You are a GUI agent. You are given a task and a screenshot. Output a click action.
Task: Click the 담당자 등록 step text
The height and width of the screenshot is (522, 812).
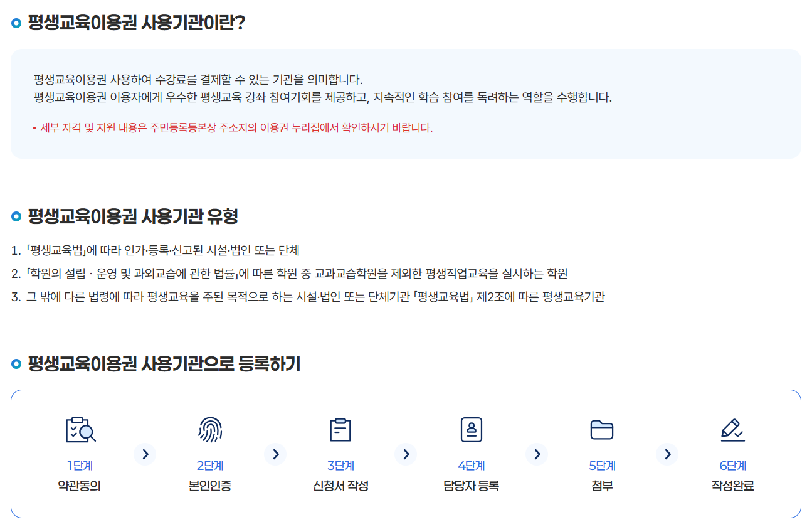471,486
